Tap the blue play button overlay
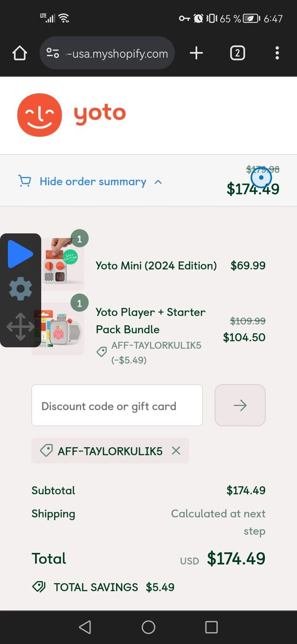 coord(20,254)
